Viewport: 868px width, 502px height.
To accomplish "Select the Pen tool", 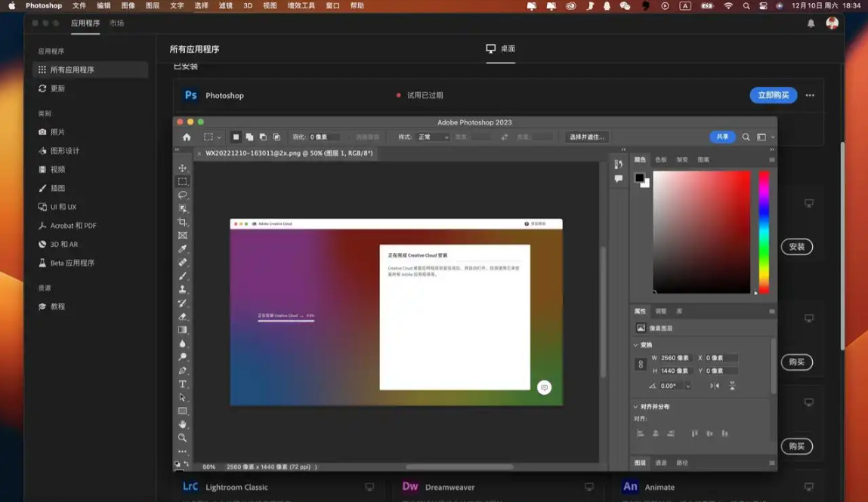I will click(x=182, y=371).
